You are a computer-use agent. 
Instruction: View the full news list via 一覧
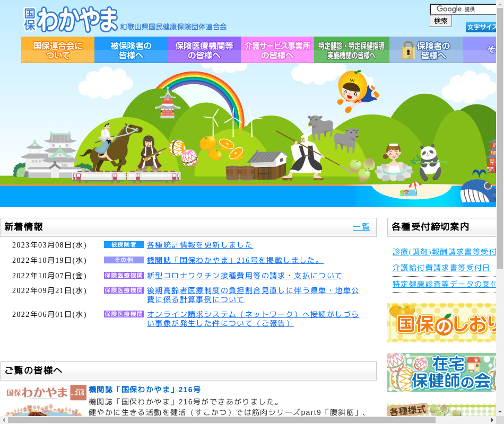point(361,227)
